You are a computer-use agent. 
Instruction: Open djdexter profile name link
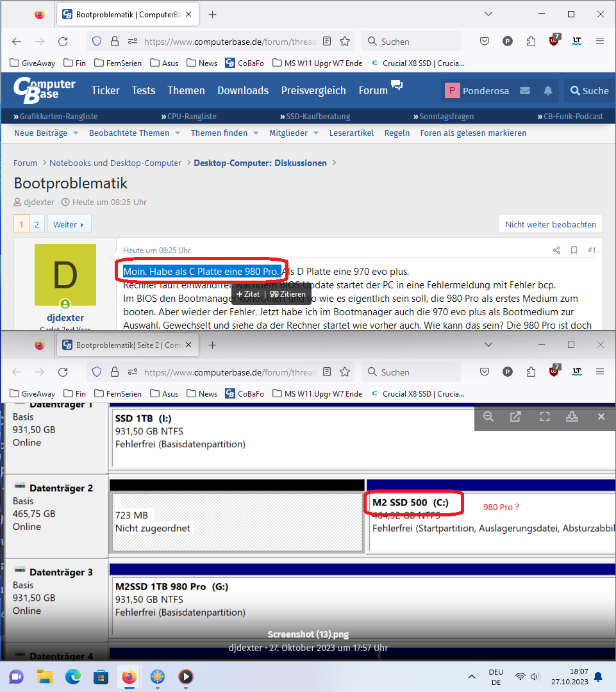[65, 318]
